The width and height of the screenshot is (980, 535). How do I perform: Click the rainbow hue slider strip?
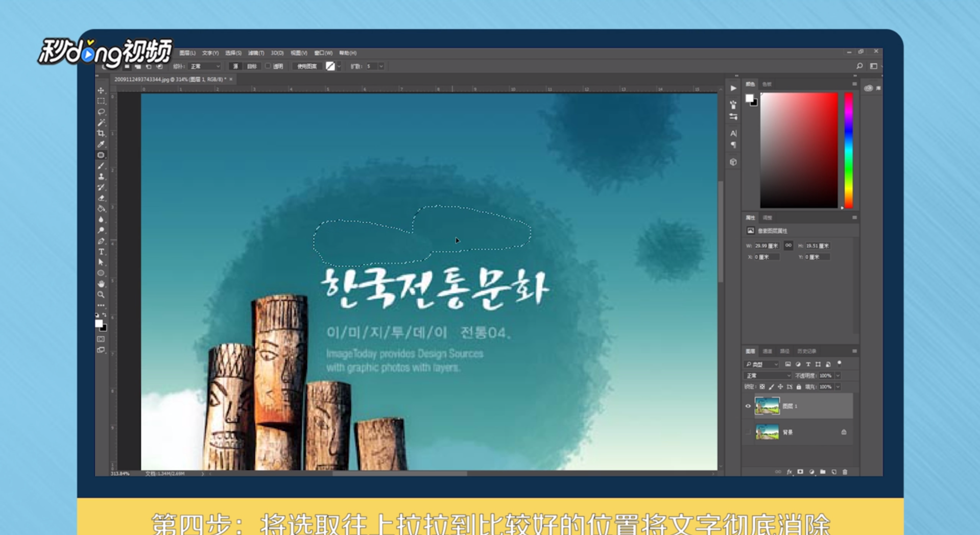(849, 151)
